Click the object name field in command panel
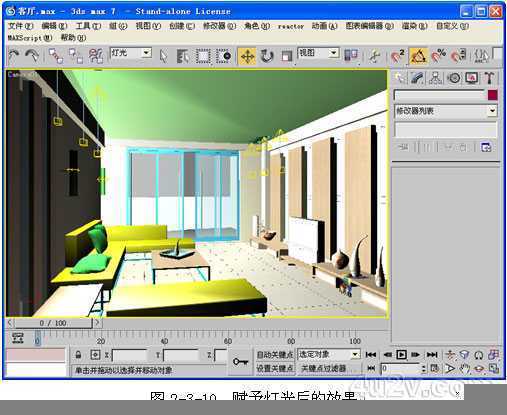Screen dimensions: 507x415 (x=439, y=95)
